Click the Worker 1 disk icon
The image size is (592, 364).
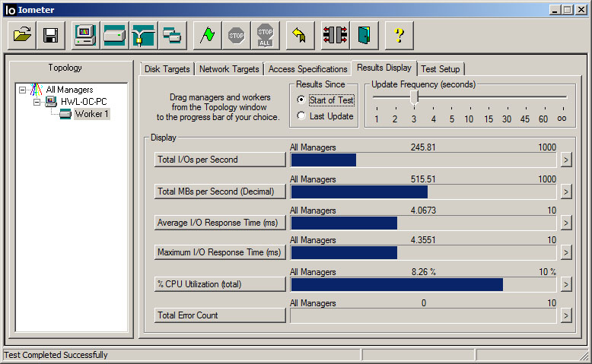[65, 114]
